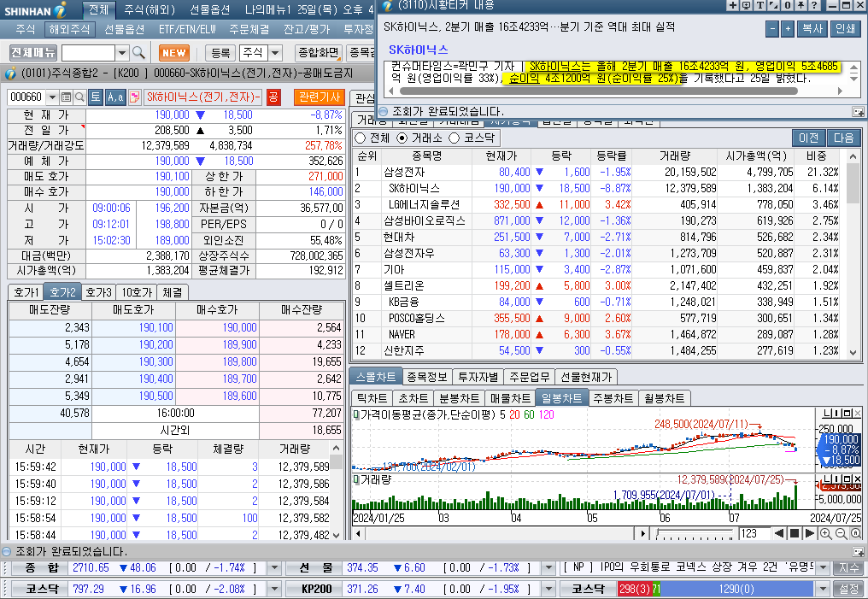Open the 해외주식 menu tab

tap(69, 29)
